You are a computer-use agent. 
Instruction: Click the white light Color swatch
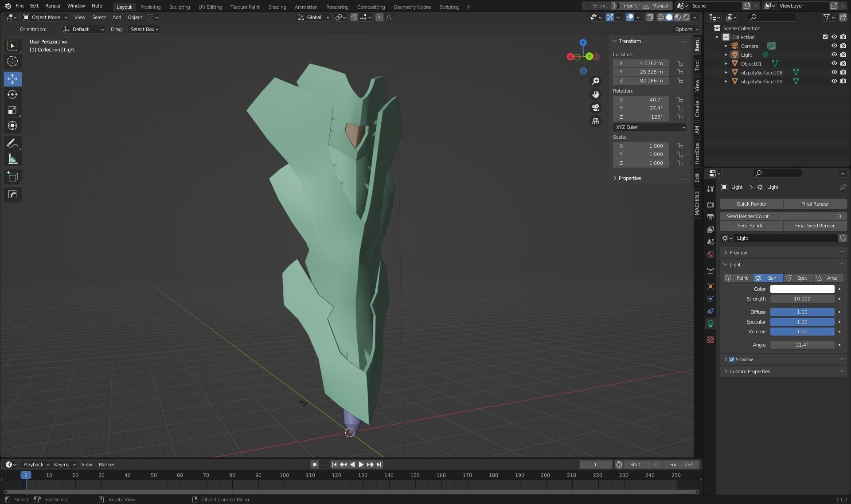tap(802, 289)
